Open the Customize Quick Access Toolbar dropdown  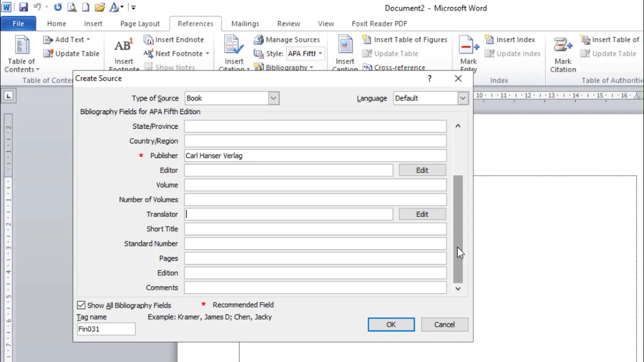[133, 8]
